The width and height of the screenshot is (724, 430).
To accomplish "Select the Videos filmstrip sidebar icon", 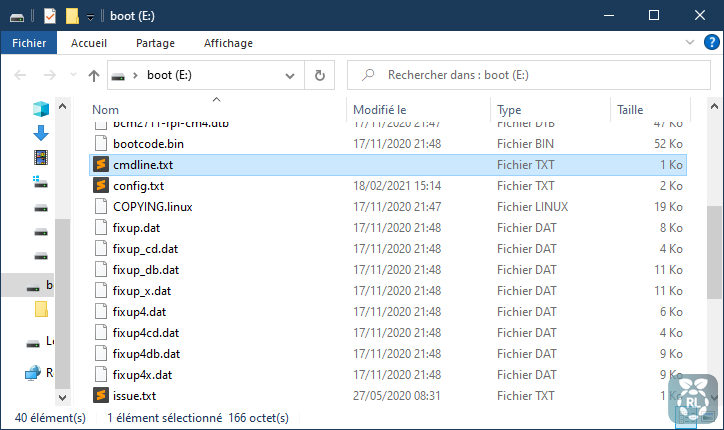I will click(x=41, y=157).
